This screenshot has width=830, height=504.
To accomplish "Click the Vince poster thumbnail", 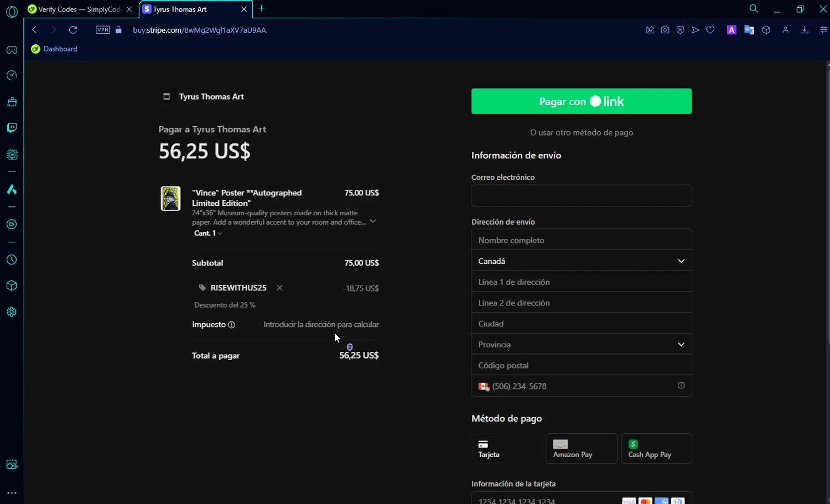I will (x=170, y=199).
